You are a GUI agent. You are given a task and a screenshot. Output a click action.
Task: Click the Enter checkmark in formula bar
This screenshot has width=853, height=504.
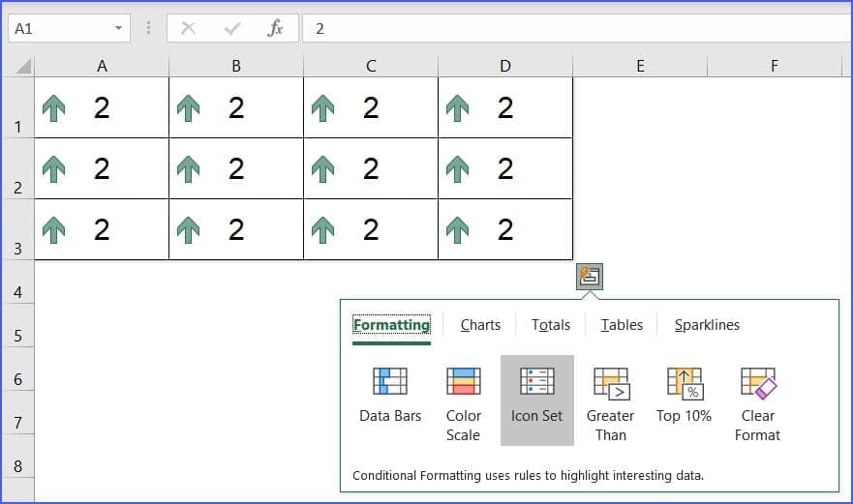pyautogui.click(x=232, y=28)
